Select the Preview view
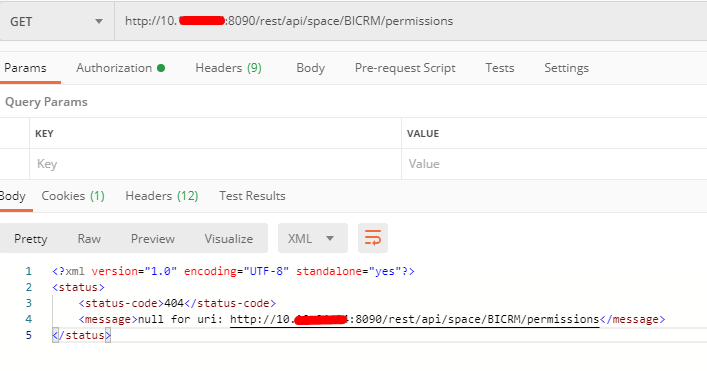707x371 pixels. 153,238
